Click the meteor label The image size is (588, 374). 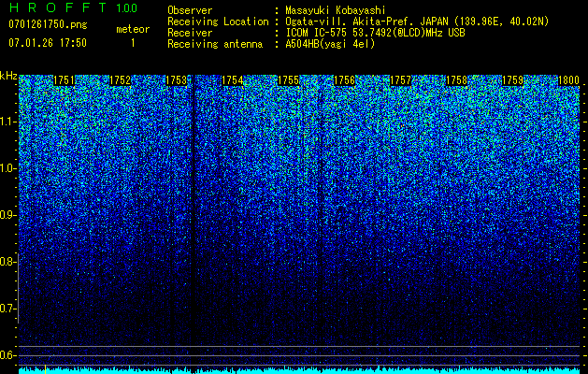133,29
